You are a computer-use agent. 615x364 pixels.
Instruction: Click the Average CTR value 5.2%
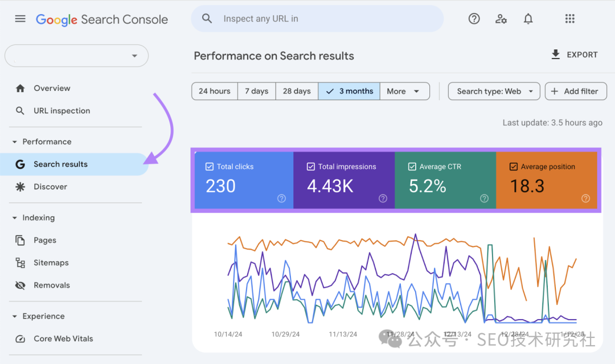[428, 186]
